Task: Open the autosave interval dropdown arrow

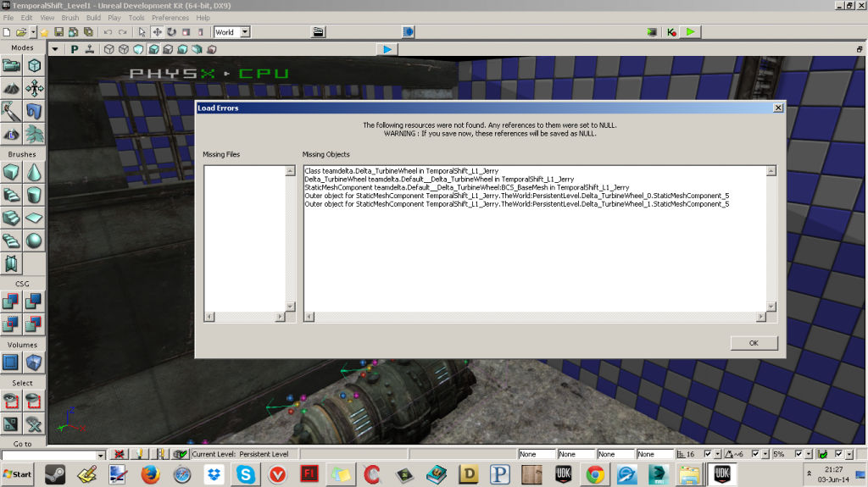Action: [849, 454]
